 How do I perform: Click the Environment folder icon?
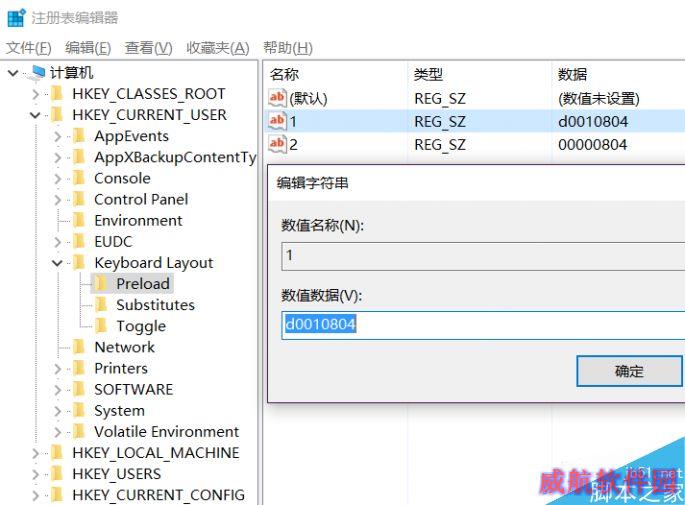click(79, 220)
